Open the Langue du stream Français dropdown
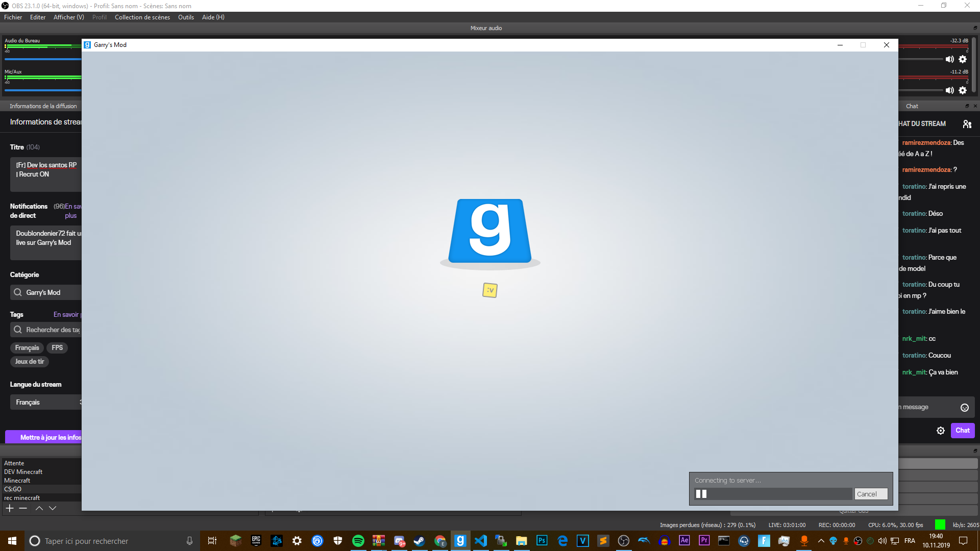The height and width of the screenshot is (551, 980). pyautogui.click(x=46, y=402)
